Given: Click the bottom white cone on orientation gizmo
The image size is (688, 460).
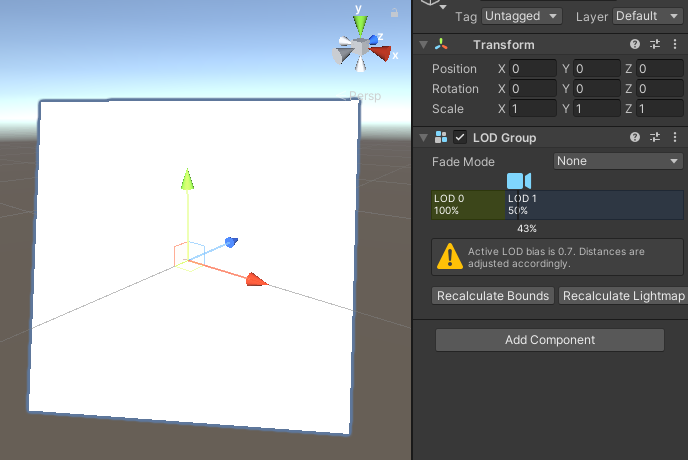Looking at the screenshot, I should pyautogui.click(x=360, y=65).
